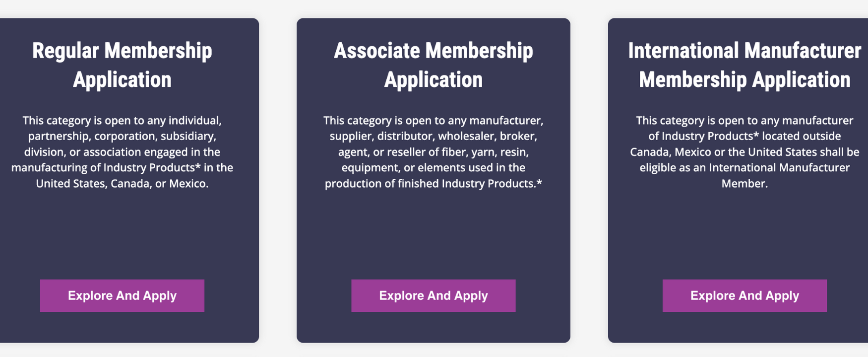Click the Associate Membership Application heading
The height and width of the screenshot is (357, 868).
point(433,64)
